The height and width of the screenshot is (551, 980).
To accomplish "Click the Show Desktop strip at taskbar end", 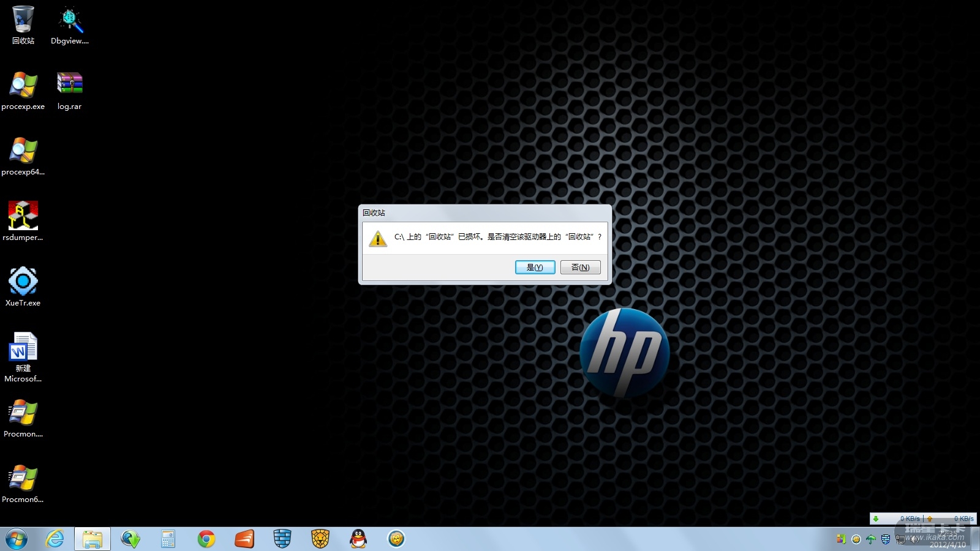I will (975, 539).
